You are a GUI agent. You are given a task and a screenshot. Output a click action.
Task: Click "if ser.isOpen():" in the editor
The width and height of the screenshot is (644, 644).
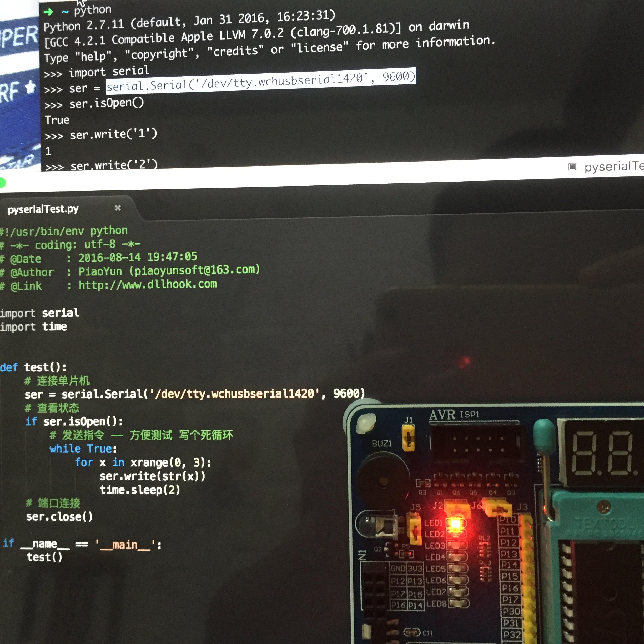pyautogui.click(x=74, y=422)
